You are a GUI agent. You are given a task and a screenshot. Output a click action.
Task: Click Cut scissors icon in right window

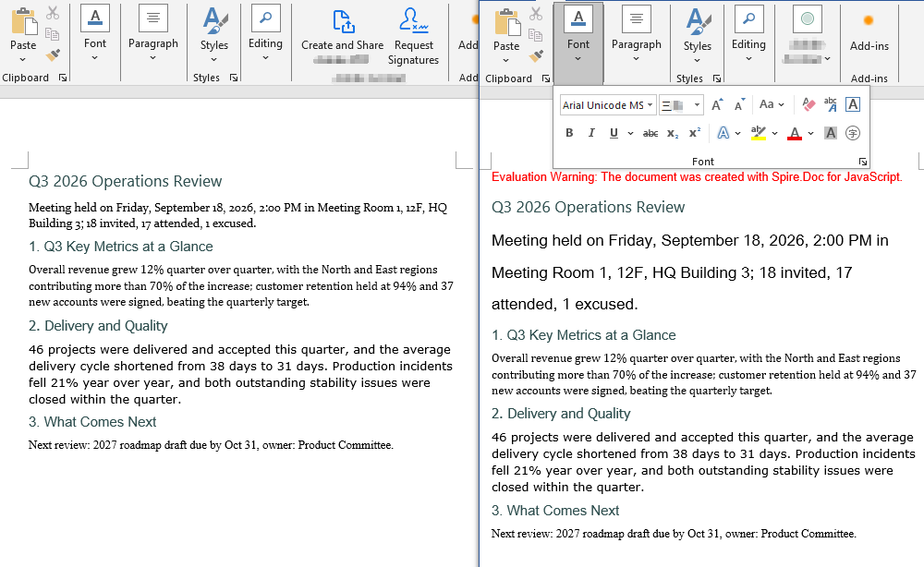pyautogui.click(x=536, y=14)
